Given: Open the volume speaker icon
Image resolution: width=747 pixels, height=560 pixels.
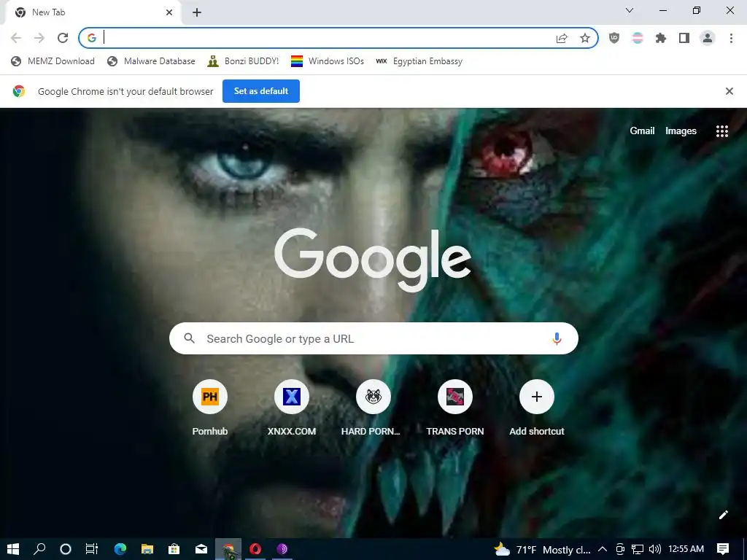Looking at the screenshot, I should (655, 549).
